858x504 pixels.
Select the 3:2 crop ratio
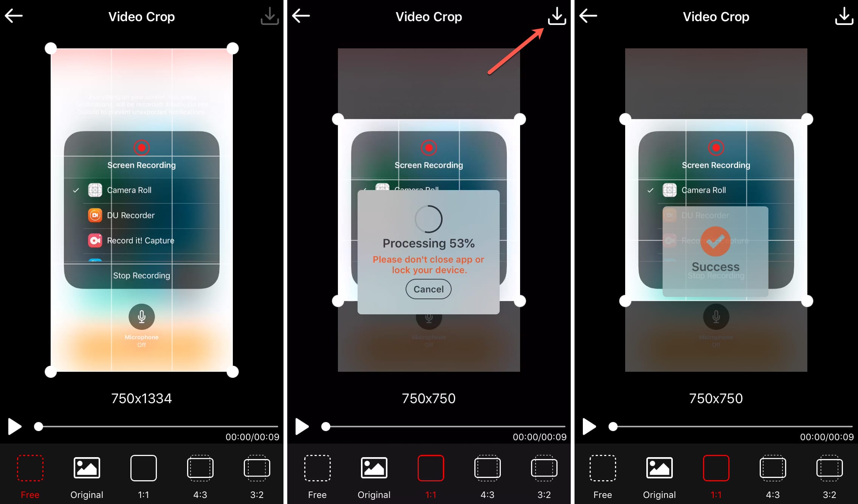click(x=258, y=477)
